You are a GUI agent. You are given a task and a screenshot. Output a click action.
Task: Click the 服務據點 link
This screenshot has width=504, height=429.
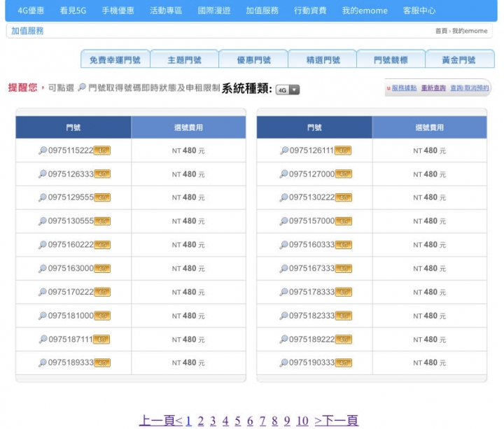(x=404, y=88)
